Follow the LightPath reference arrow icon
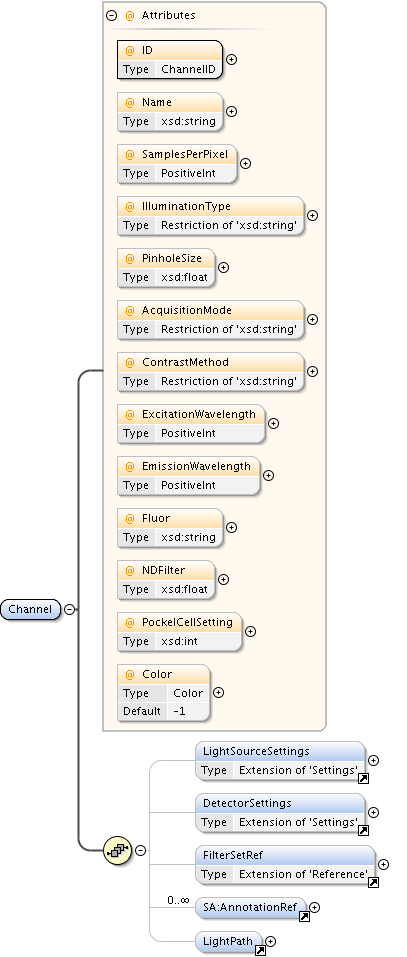 click(260, 950)
